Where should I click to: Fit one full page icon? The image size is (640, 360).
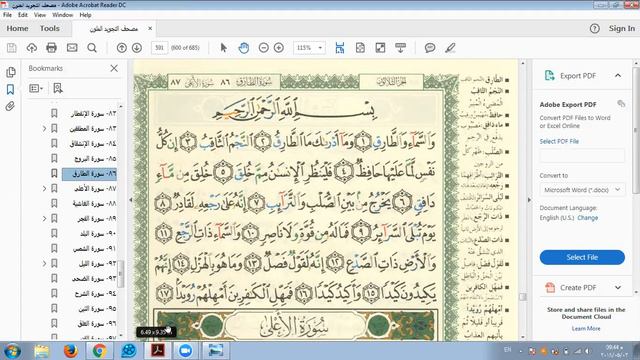click(x=360, y=48)
